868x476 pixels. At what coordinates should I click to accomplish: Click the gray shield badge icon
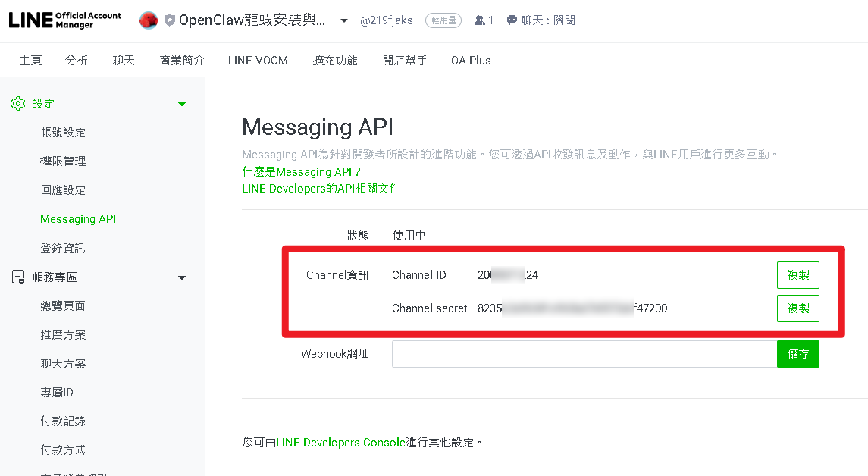coord(169,20)
